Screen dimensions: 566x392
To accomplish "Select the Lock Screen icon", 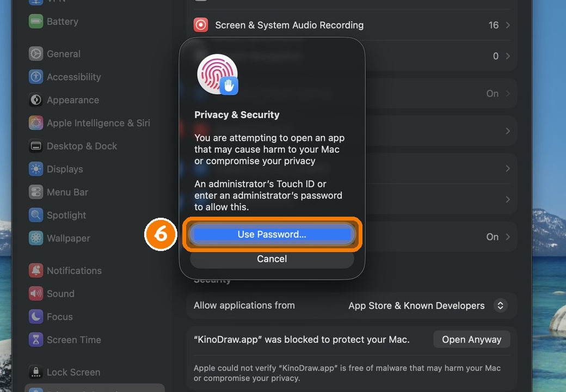I will pyautogui.click(x=36, y=372).
